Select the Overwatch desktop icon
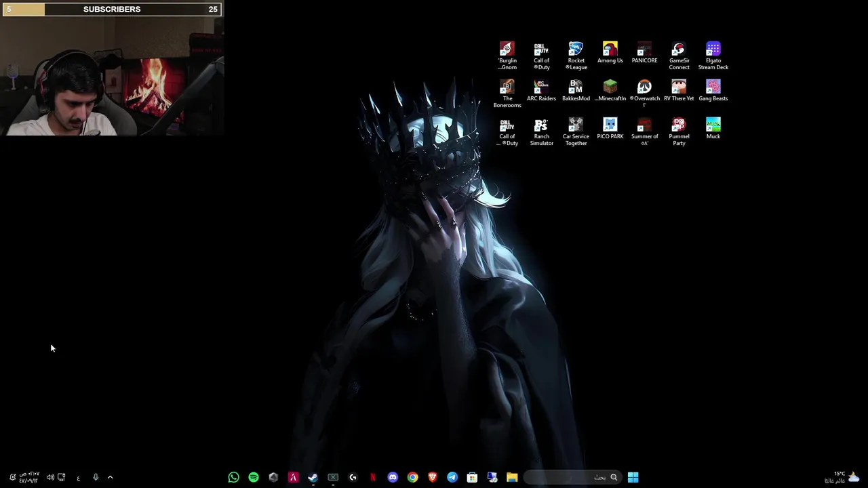The height and width of the screenshot is (488, 868). [x=644, y=94]
